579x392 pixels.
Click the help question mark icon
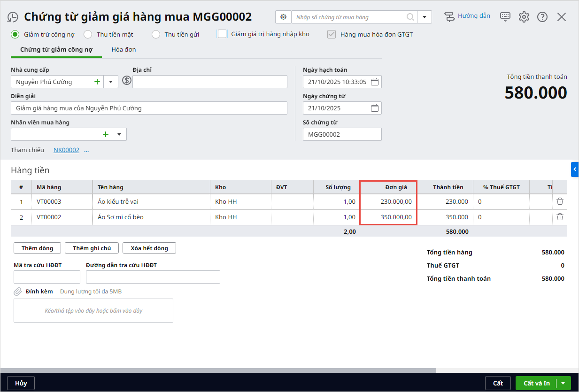[542, 17]
